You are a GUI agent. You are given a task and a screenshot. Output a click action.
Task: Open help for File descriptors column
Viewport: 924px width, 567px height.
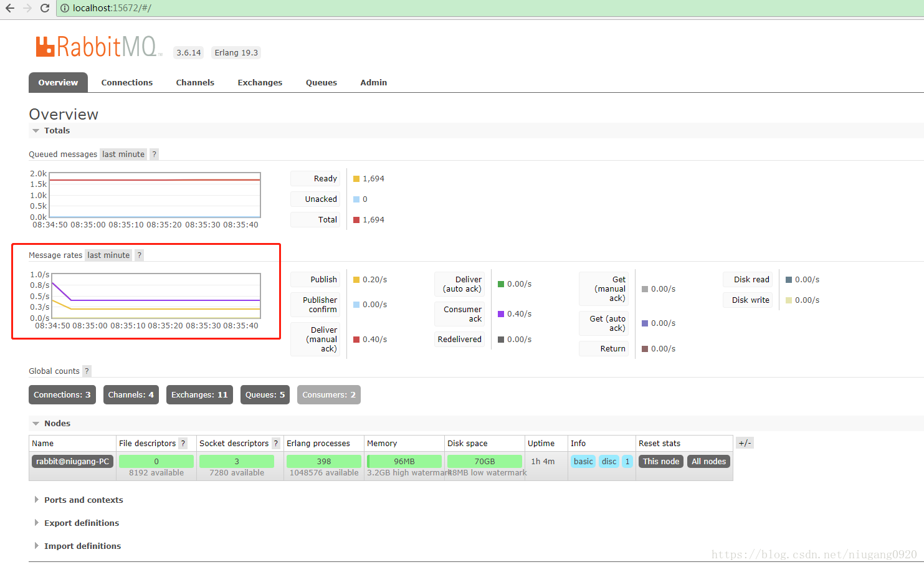(x=183, y=444)
